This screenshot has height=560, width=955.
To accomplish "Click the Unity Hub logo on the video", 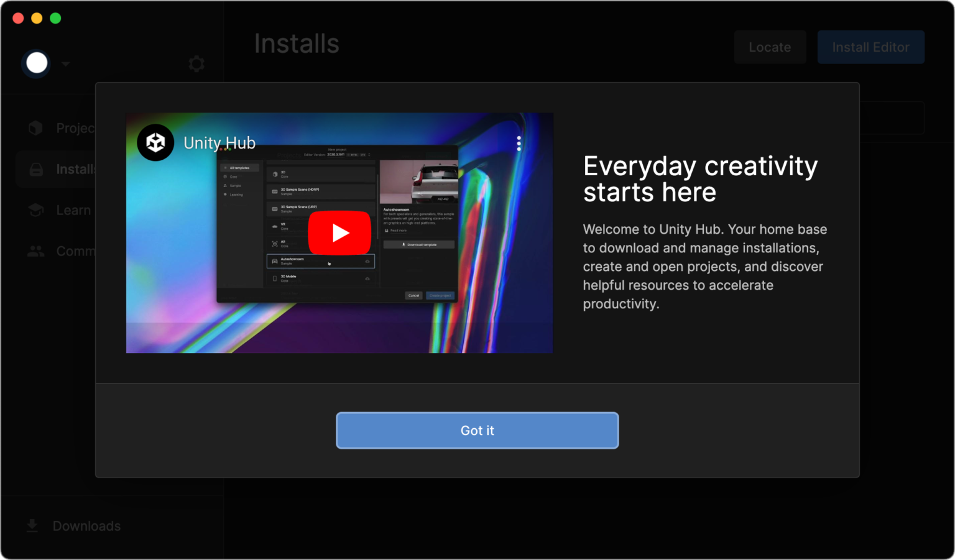I will (x=155, y=142).
